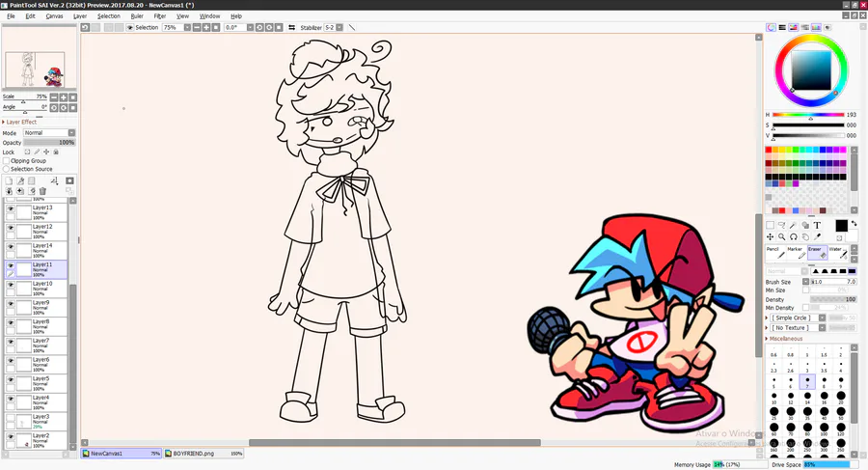Image resolution: width=868 pixels, height=470 pixels.
Task: Open the rotation angle dropdown in toolbar
Action: click(250, 27)
